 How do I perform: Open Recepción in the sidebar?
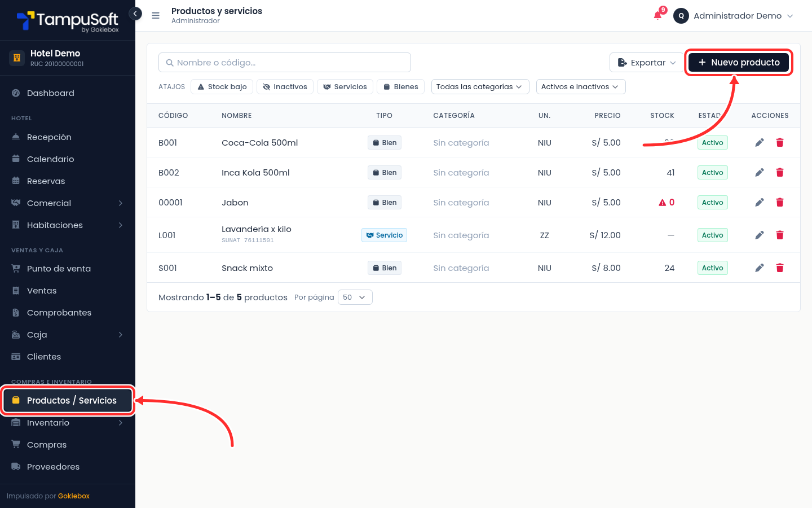[x=68, y=137]
